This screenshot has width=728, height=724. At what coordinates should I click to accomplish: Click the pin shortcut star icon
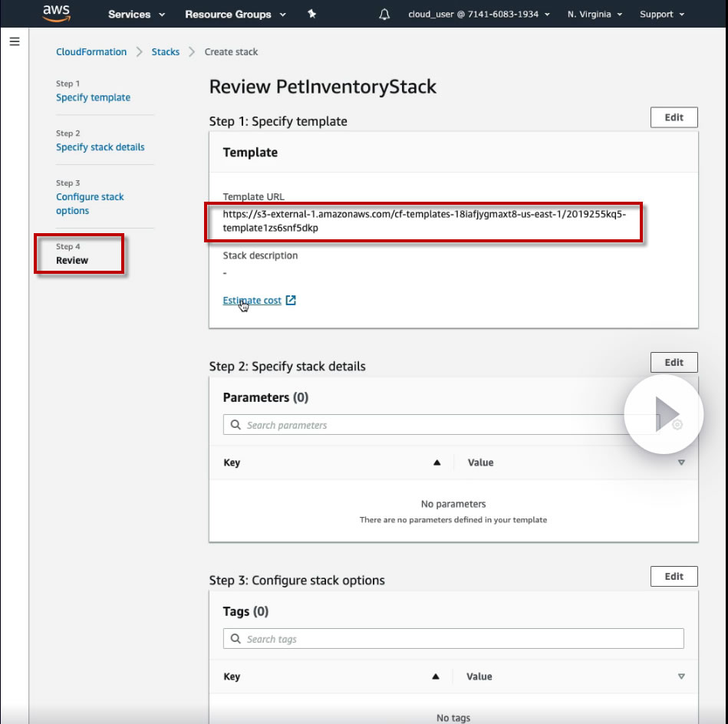click(312, 14)
